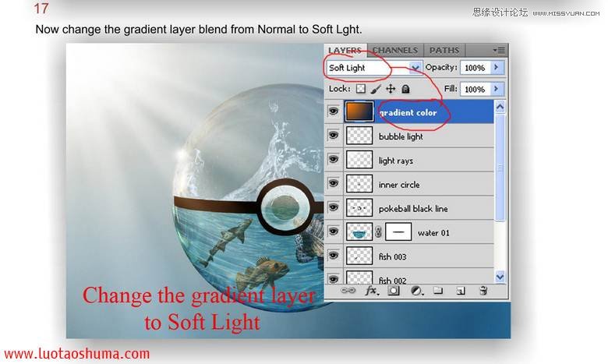Select the "pokeball black line" layer name
This screenshot has height=364, width=608.
pos(413,209)
